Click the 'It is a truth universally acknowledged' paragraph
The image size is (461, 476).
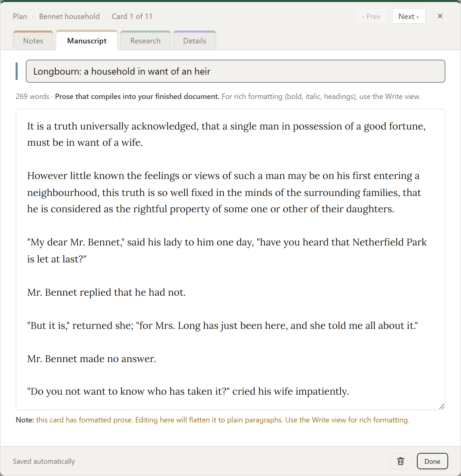pyautogui.click(x=226, y=134)
